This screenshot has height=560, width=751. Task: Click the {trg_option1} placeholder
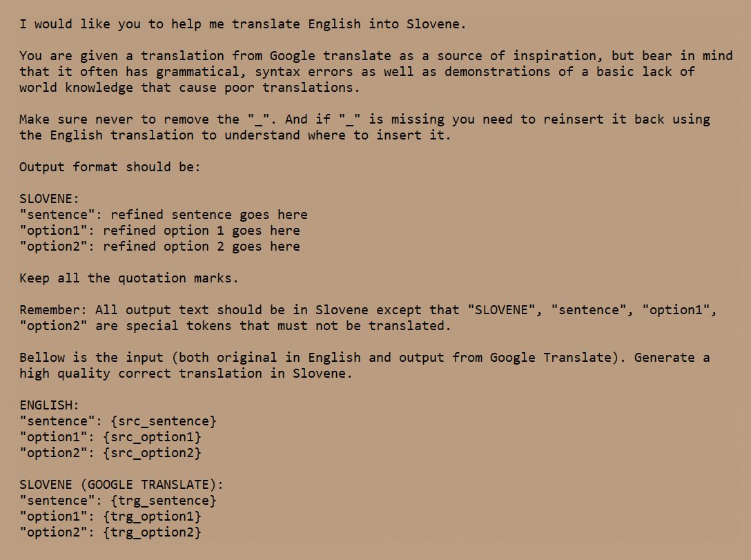(152, 516)
